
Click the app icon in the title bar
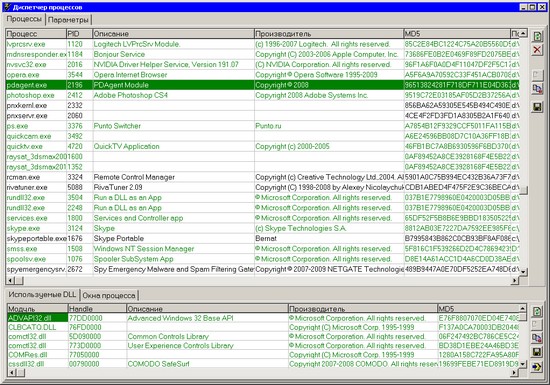click(7, 7)
